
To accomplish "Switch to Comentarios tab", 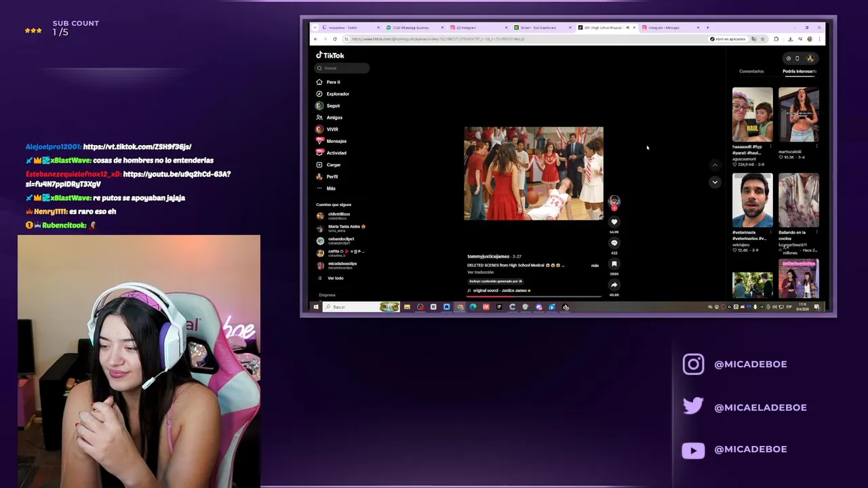I will pyautogui.click(x=751, y=71).
